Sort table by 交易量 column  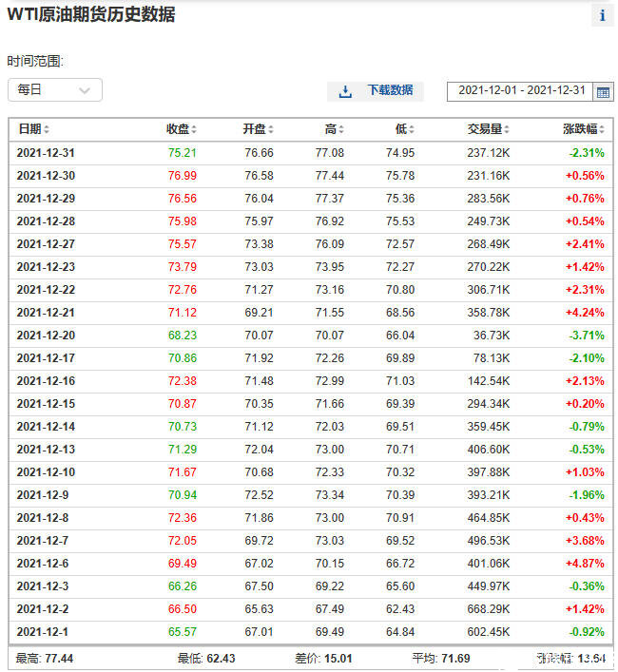(489, 129)
